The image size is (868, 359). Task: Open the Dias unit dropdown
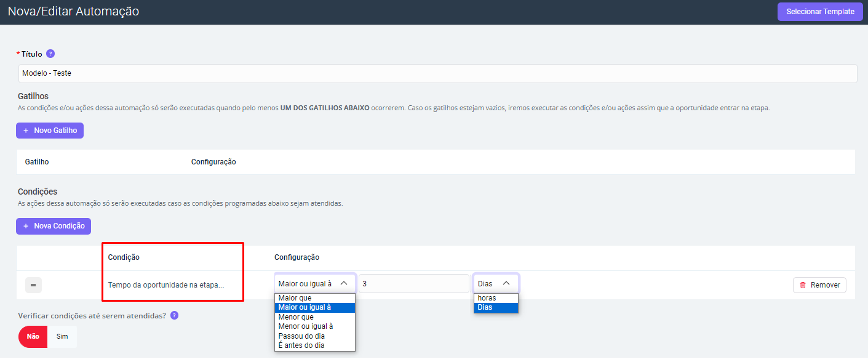[496, 283]
